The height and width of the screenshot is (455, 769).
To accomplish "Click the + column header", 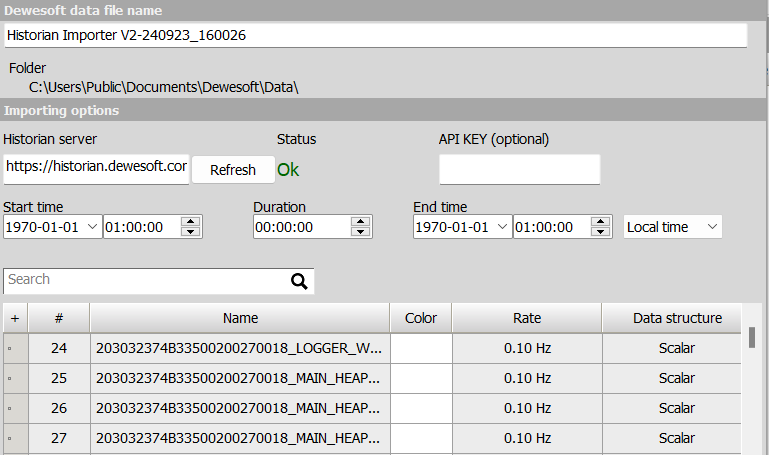I will (15, 318).
